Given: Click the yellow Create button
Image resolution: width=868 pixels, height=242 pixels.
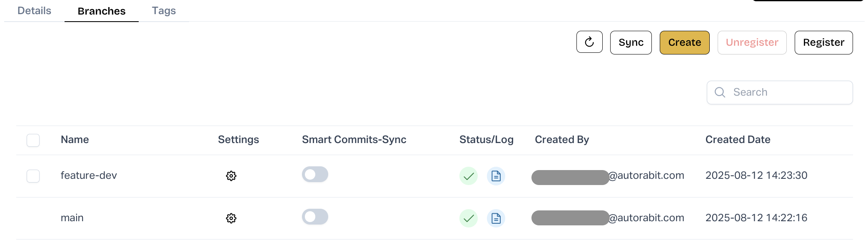Looking at the screenshot, I should tap(684, 42).
